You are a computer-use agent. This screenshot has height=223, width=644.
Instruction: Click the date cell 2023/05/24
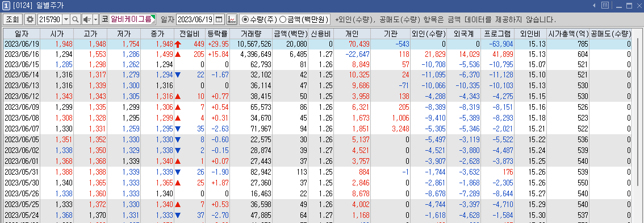[21, 214]
